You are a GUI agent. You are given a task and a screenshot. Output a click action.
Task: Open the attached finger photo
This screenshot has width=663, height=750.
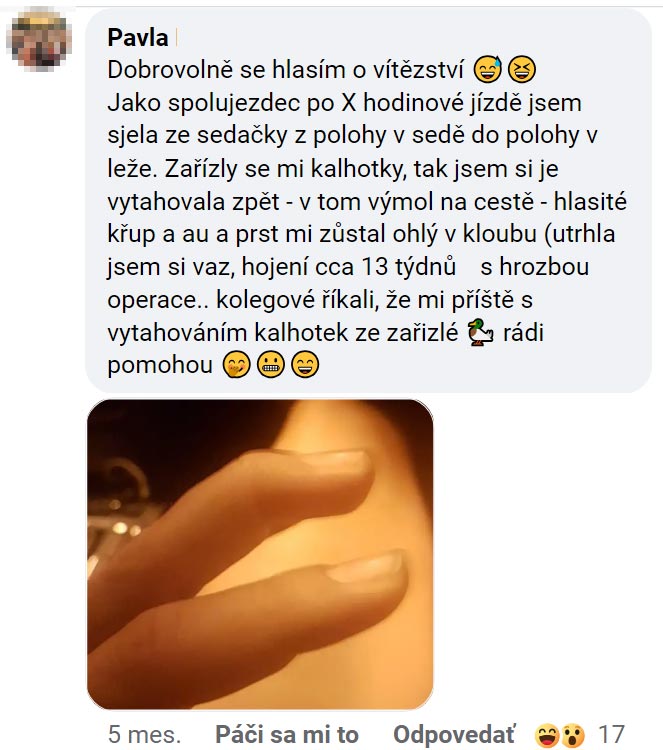(x=260, y=553)
